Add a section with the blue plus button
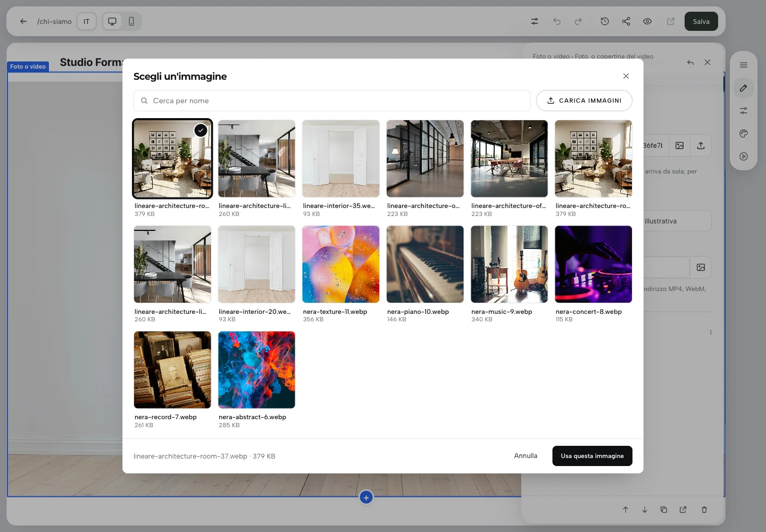This screenshot has height=532, width=766. coord(366,497)
